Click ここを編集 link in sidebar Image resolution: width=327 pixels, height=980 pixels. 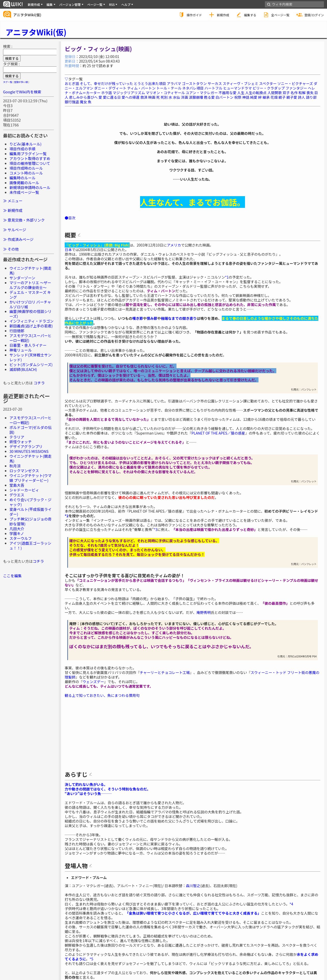12,576
